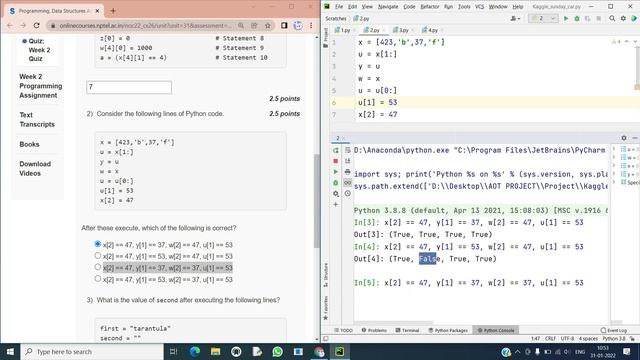Start debugging with the bug icon in toolbar
This screenshot has width=640, height=360.
point(577,18)
